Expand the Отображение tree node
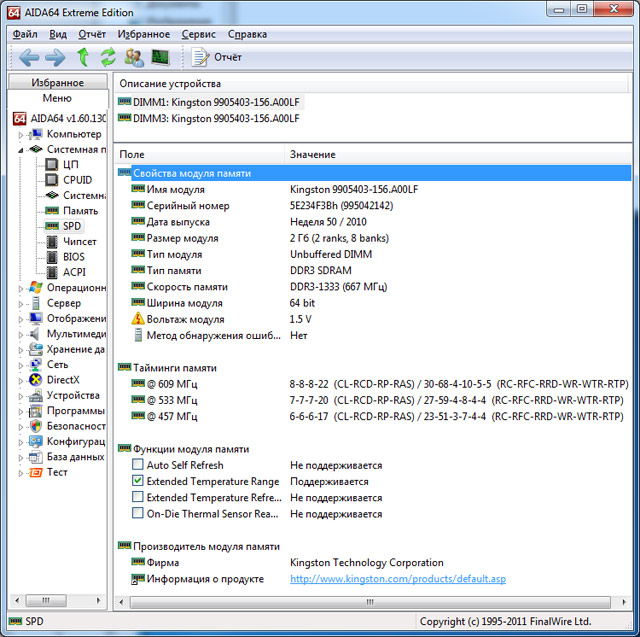The height and width of the screenshot is (637, 640). (21, 319)
